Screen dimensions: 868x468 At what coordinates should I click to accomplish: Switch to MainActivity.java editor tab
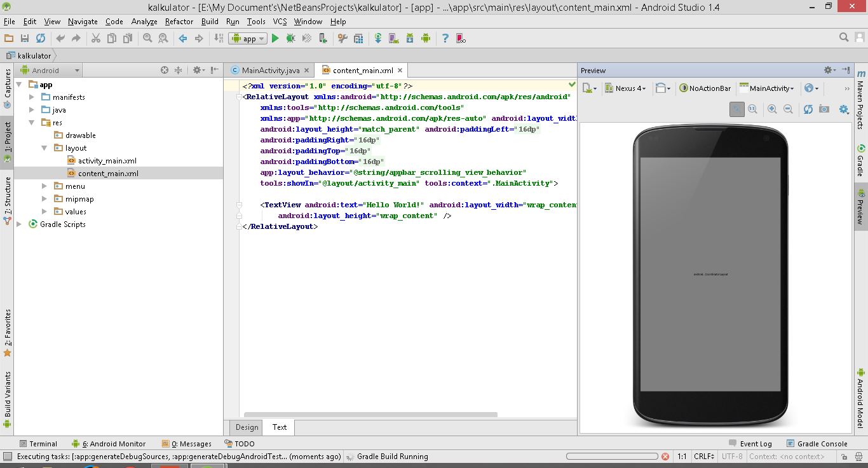coord(270,71)
